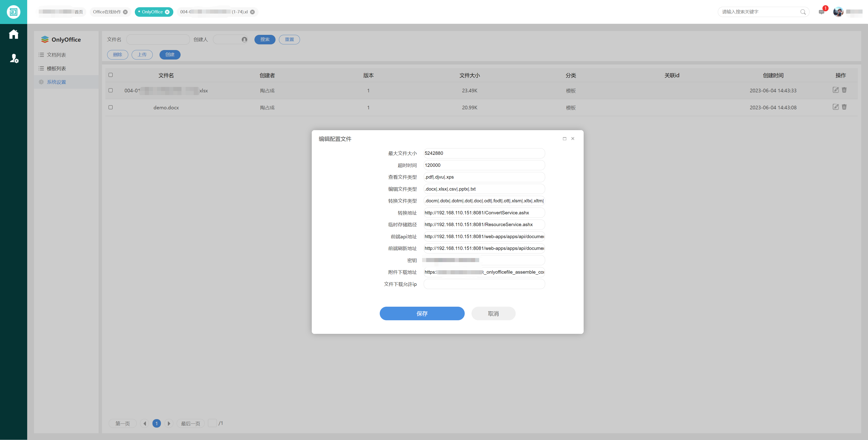Click the home icon in left sidebar
This screenshot has width=868, height=440.
[13, 34]
